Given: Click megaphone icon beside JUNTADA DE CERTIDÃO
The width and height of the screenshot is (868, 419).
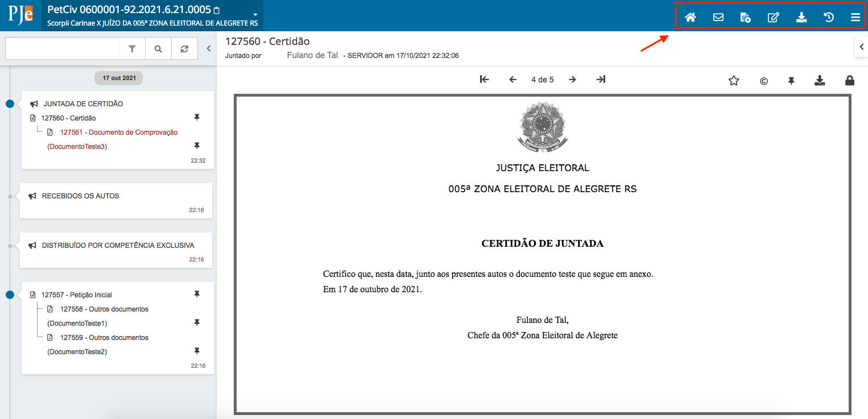Looking at the screenshot, I should (34, 104).
